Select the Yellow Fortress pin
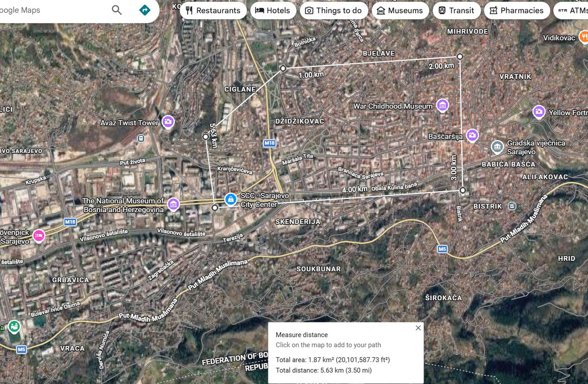588x384 pixels. click(539, 112)
